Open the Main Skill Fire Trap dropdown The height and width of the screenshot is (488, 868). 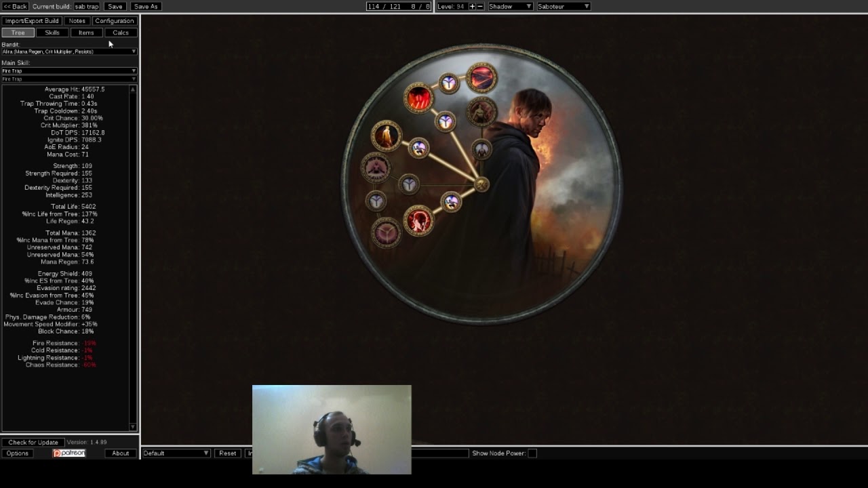click(69, 70)
